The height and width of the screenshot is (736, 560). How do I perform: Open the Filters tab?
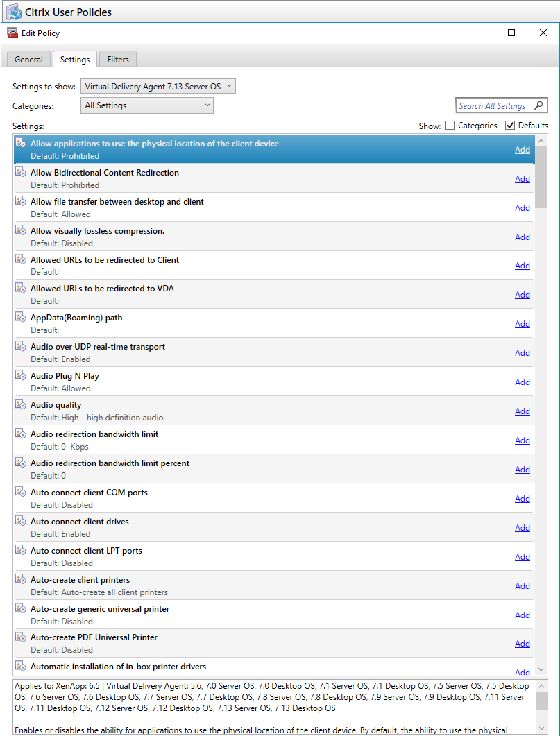pos(118,60)
